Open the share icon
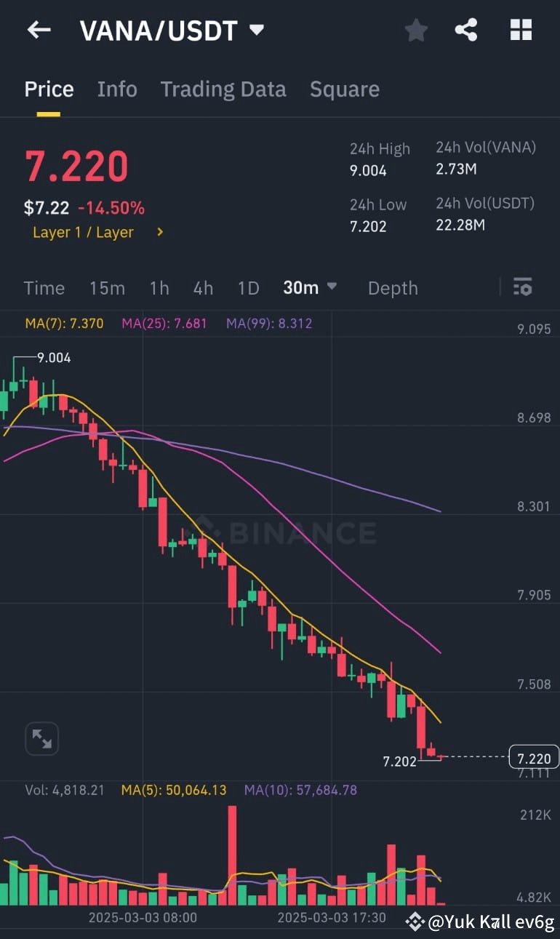Screen dimensions: 560x939 click(x=466, y=30)
